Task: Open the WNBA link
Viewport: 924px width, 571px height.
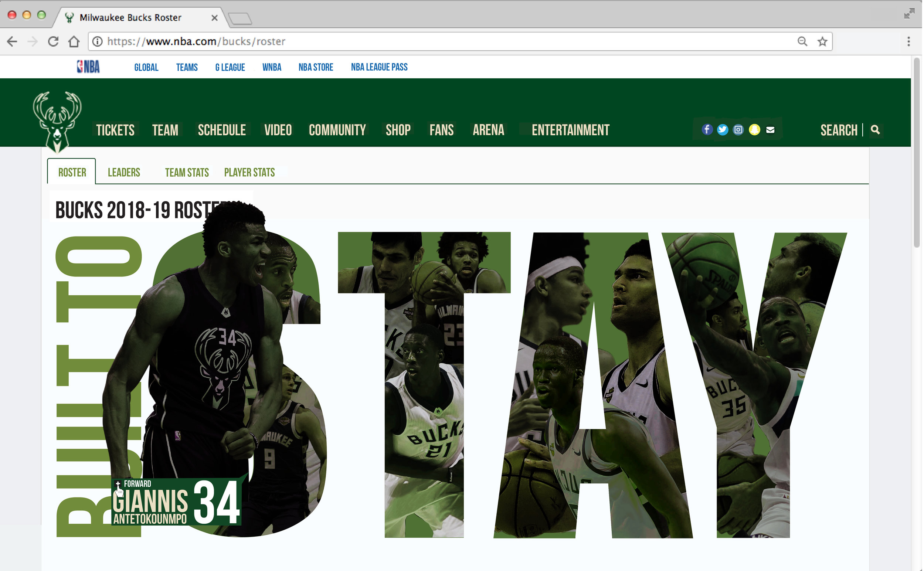Action: click(x=272, y=67)
